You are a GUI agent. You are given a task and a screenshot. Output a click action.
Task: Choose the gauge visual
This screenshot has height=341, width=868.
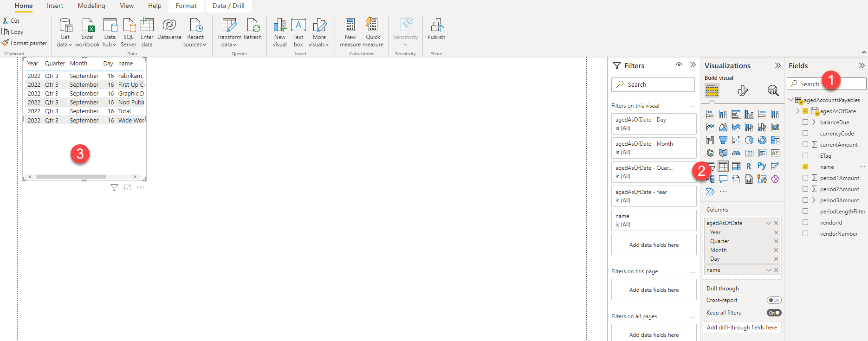(x=736, y=153)
